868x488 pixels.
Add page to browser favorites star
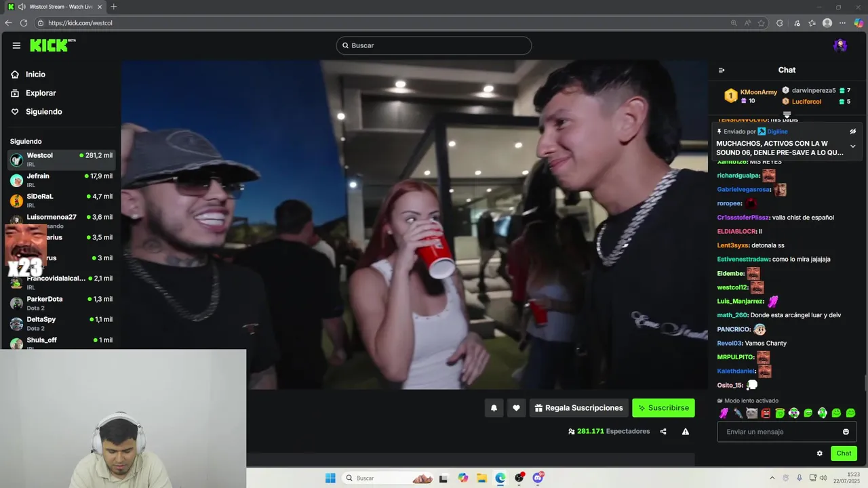762,22
